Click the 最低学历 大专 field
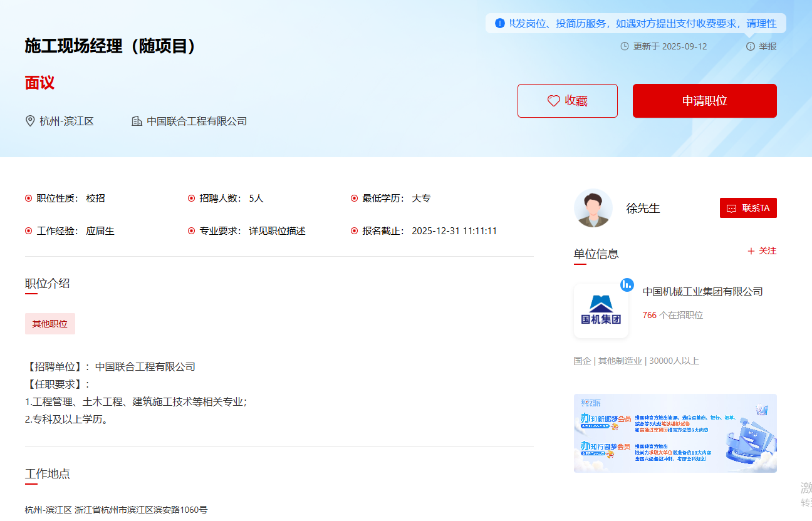Image resolution: width=812 pixels, height=521 pixels. click(391, 199)
